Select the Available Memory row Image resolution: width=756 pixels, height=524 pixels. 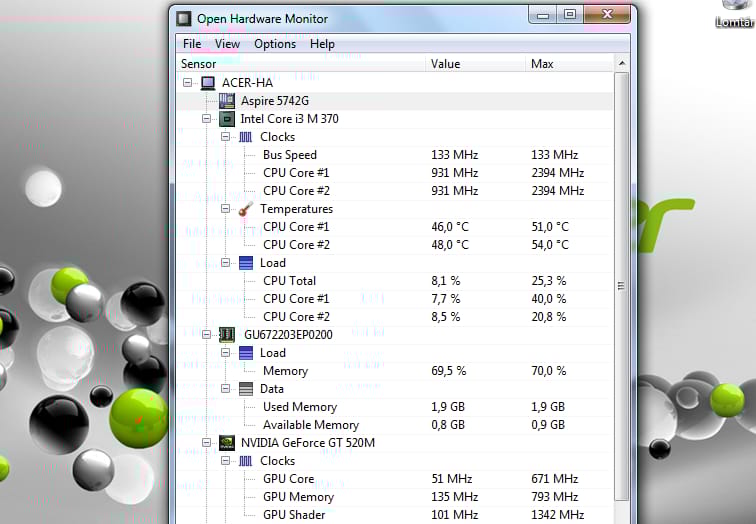(395, 425)
